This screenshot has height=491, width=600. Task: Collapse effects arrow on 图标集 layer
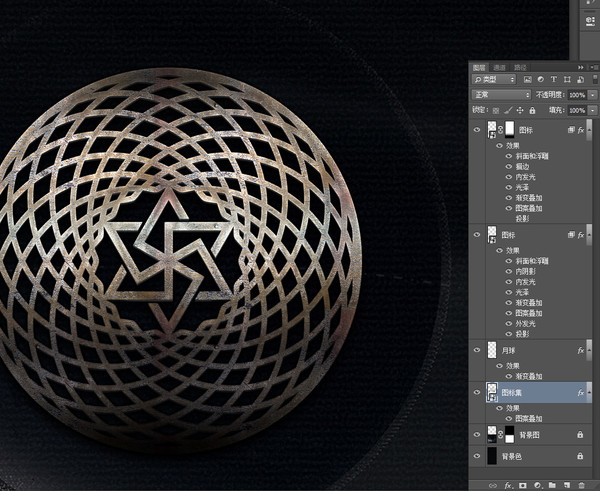(589, 393)
